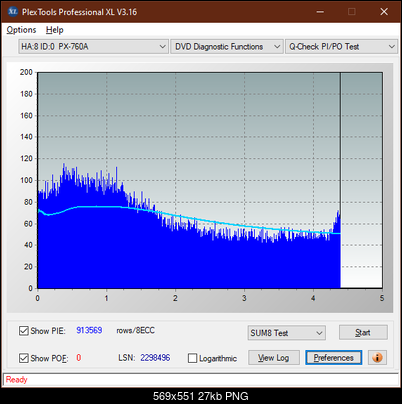Open the Preferences button
This screenshot has width=402, height=404.
334,358
